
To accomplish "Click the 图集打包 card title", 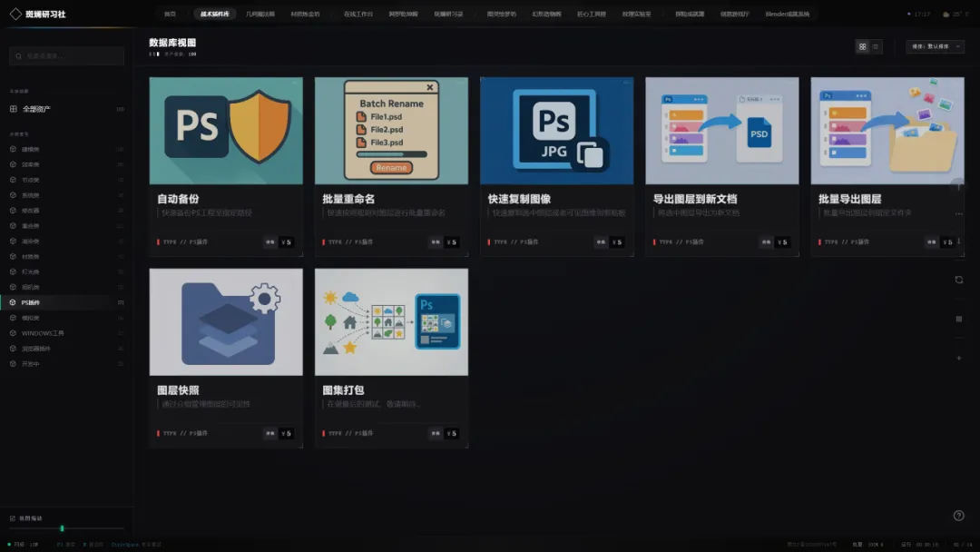I will point(343,390).
